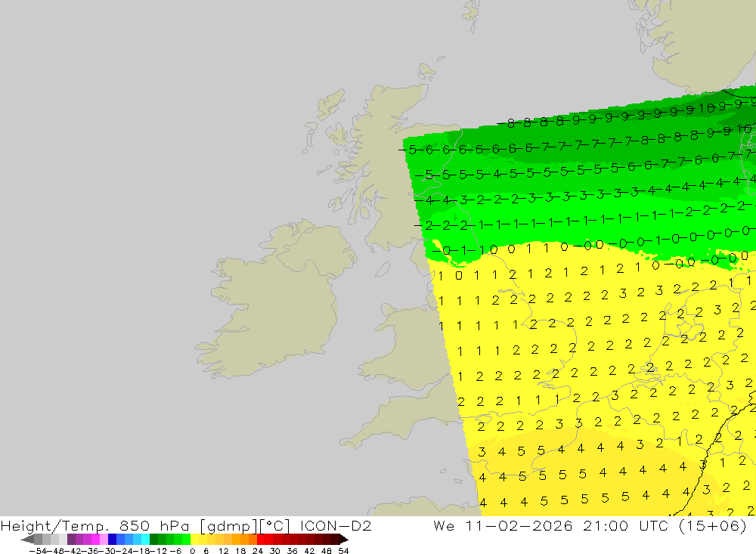Select the darkest green legend swatch
The image size is (756, 554).
pyautogui.click(x=153, y=539)
